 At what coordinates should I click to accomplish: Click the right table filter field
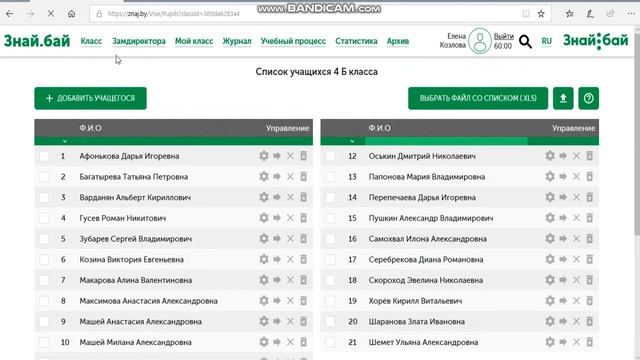(x=446, y=141)
